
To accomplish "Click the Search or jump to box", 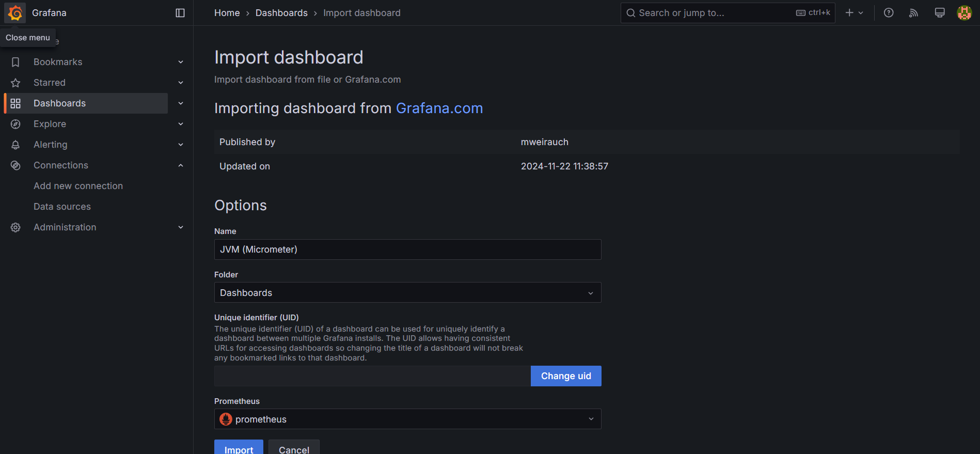I will [728, 13].
